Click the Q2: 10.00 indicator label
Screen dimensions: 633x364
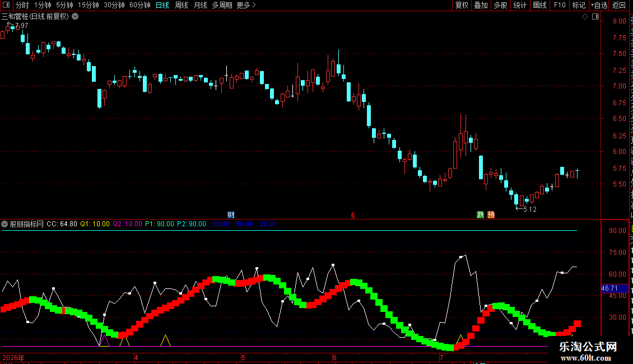point(128,224)
